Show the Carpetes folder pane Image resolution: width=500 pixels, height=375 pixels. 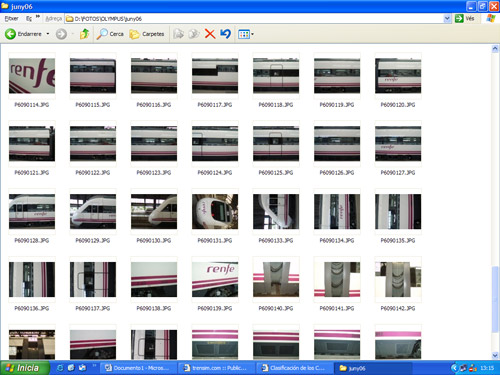pos(147,34)
